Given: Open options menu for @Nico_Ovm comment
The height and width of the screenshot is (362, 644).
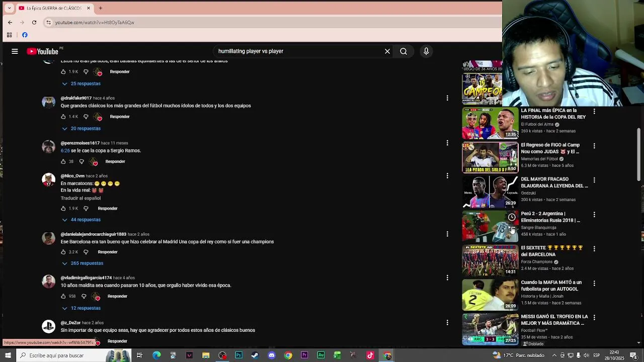Looking at the screenshot, I should click(447, 176).
